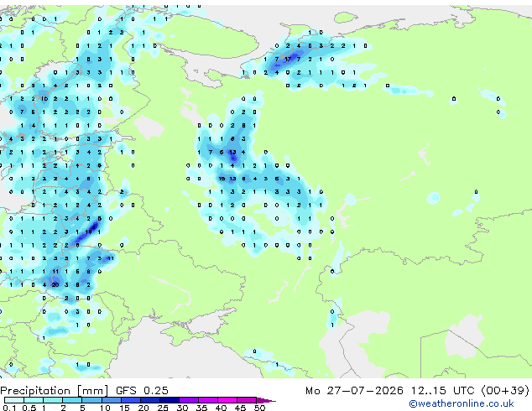Click the '(00+39)' forecast offset text
The height and width of the screenshot is (411, 532).
coord(505,391)
